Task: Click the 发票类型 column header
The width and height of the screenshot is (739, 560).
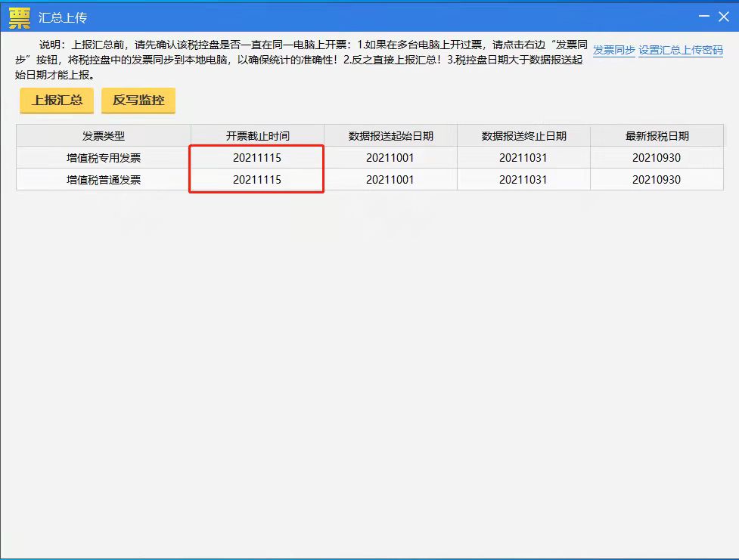Action: (x=103, y=135)
